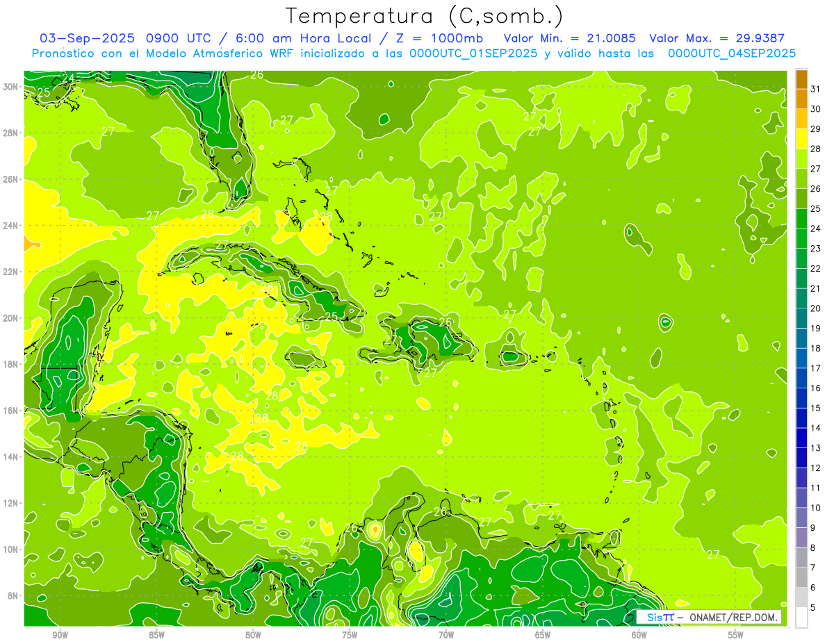Click the 60W longitude axis label

pyautogui.click(x=639, y=635)
